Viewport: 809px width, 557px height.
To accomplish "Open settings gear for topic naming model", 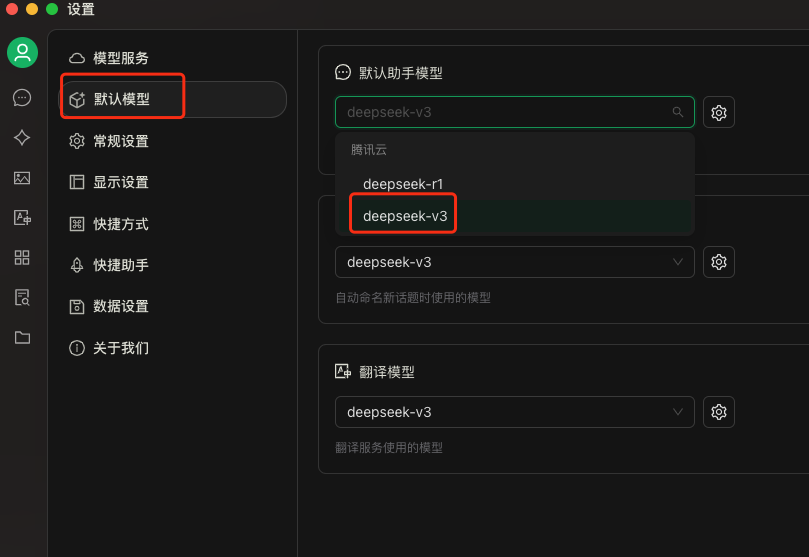I will coord(719,262).
